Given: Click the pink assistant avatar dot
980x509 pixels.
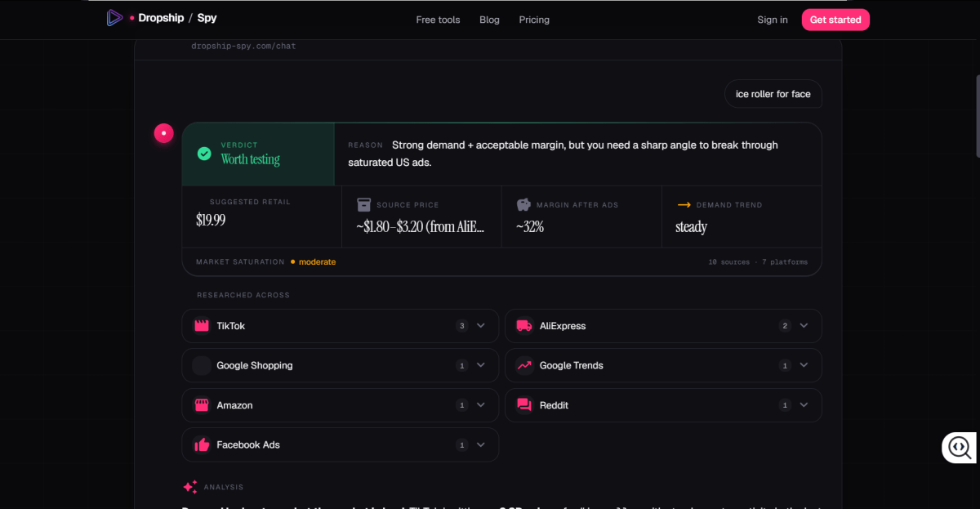Looking at the screenshot, I should (x=164, y=133).
